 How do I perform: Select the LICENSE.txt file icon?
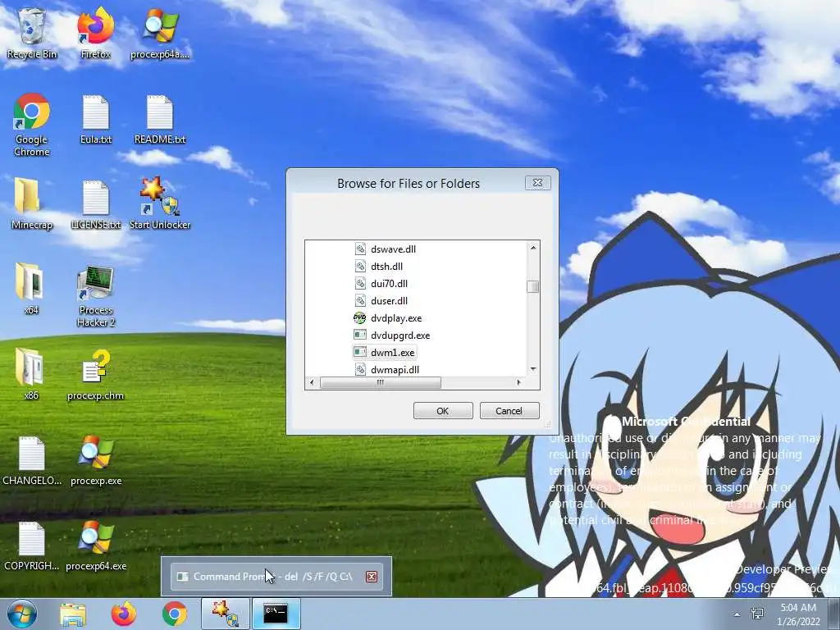pos(95,203)
